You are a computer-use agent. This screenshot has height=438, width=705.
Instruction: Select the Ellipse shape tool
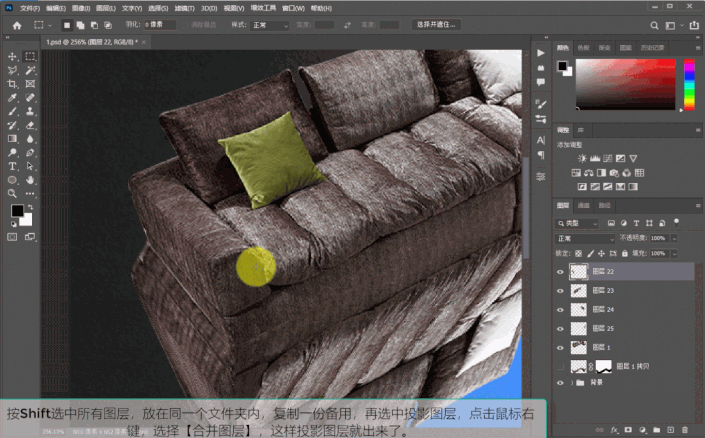point(12,180)
